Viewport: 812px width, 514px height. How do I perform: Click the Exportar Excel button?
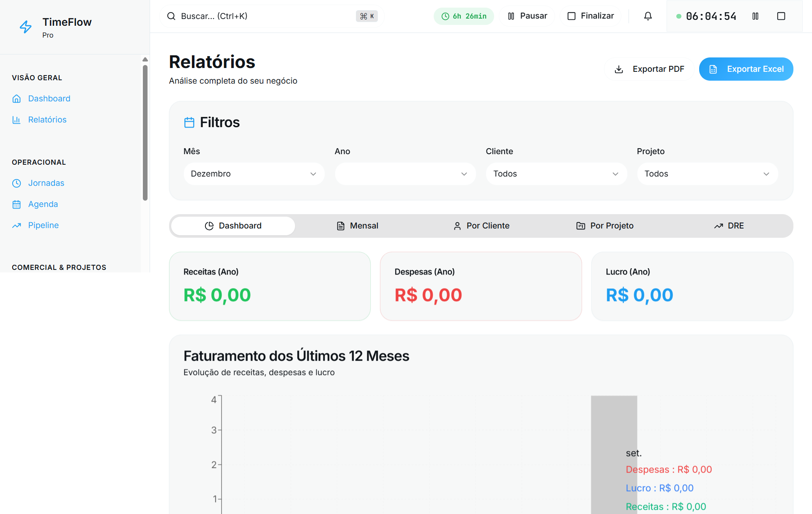746,69
